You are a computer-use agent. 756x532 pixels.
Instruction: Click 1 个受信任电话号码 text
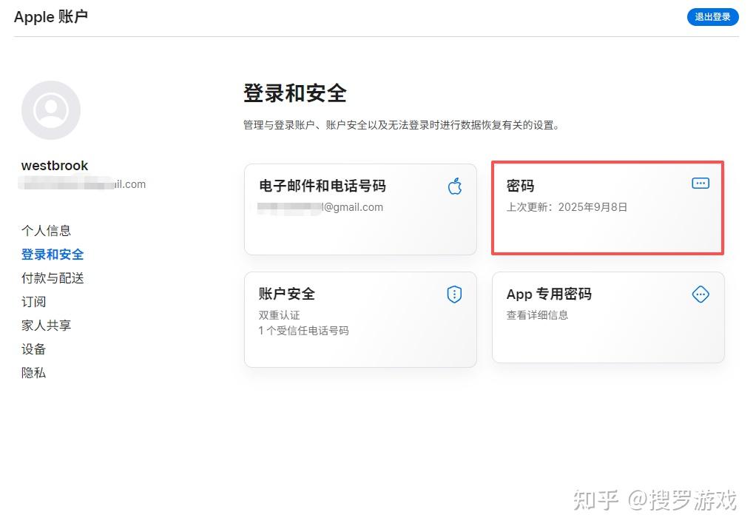(304, 331)
